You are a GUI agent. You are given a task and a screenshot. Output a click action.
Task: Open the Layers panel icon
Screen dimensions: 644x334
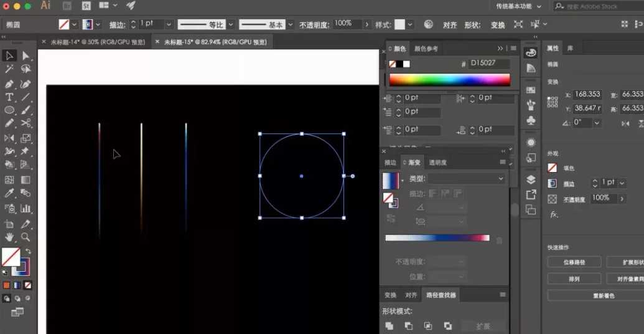pyautogui.click(x=531, y=179)
